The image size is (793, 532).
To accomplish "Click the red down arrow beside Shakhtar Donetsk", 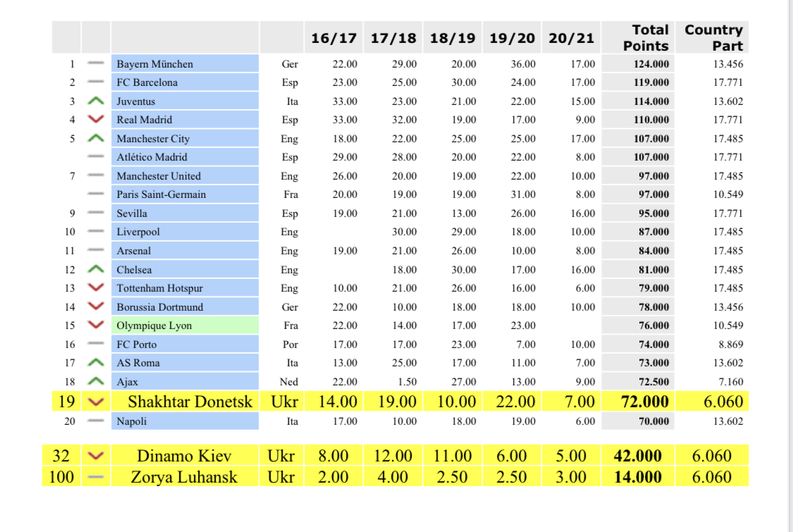I will tap(96, 402).
